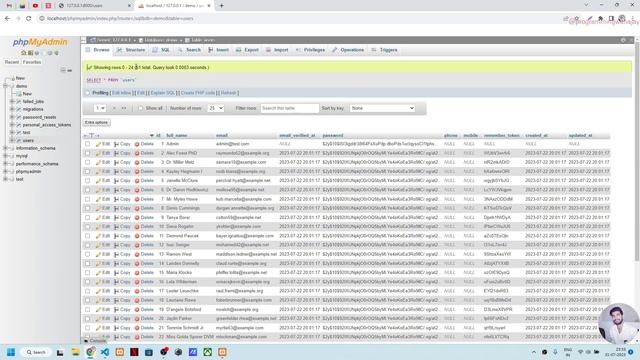Click the Explain SQL link
The image size is (640, 360).
click(x=162, y=93)
